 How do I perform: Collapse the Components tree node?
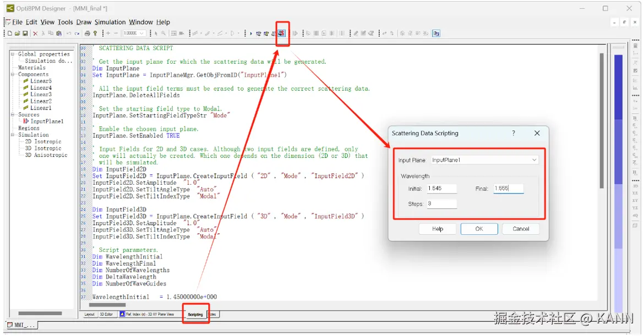click(x=13, y=74)
